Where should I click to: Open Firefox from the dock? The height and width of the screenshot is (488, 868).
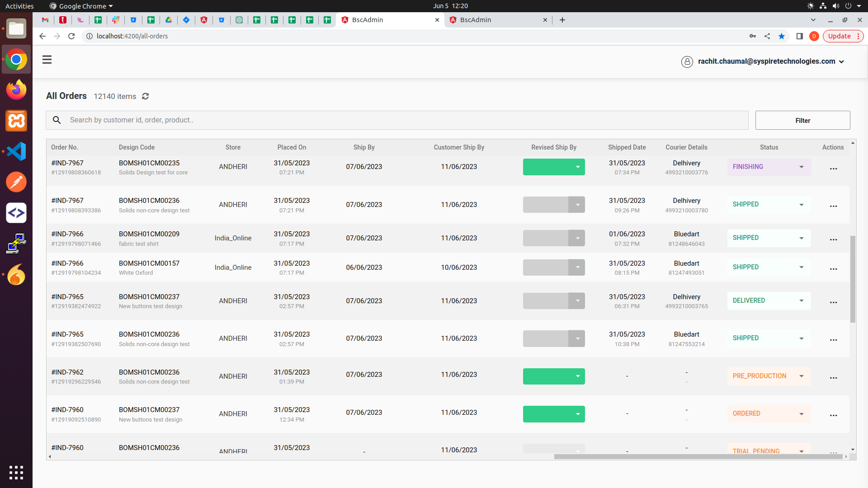(x=16, y=90)
